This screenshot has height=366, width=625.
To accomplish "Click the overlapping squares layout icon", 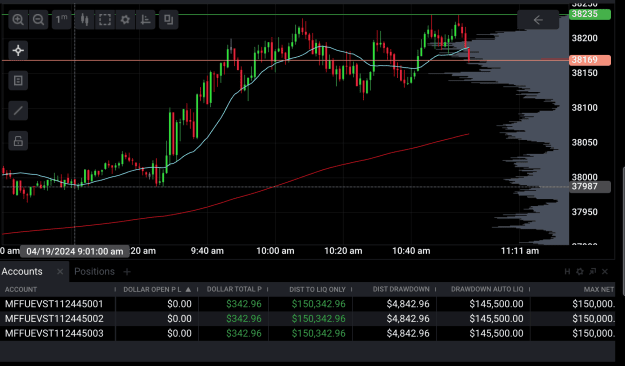I will [169, 20].
